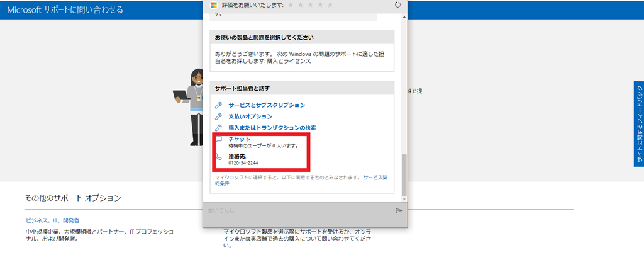The image size is (644, 267).
Task: Click the fourth rating star
Action: pos(320,5)
